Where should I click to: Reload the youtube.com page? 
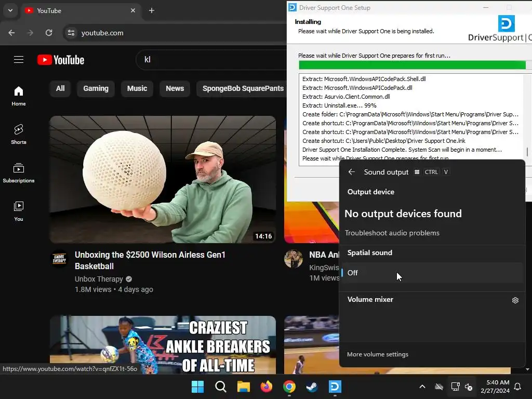pyautogui.click(x=49, y=33)
